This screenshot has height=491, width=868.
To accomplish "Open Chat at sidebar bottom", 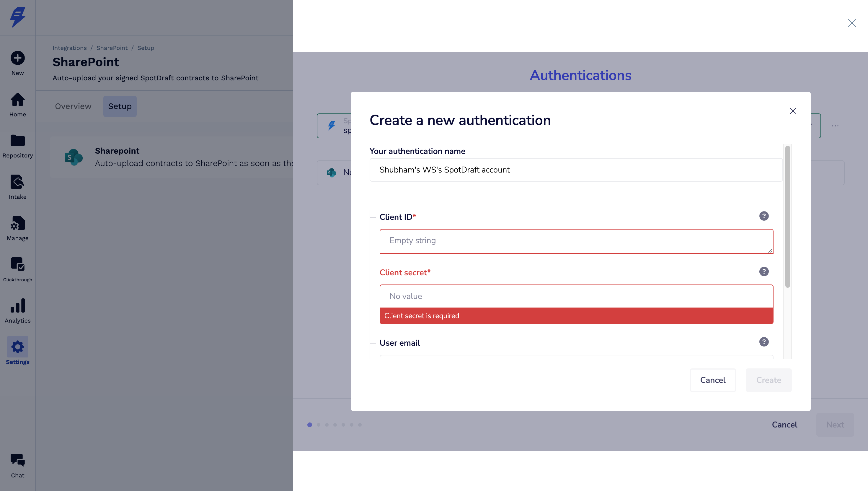I will (17, 461).
